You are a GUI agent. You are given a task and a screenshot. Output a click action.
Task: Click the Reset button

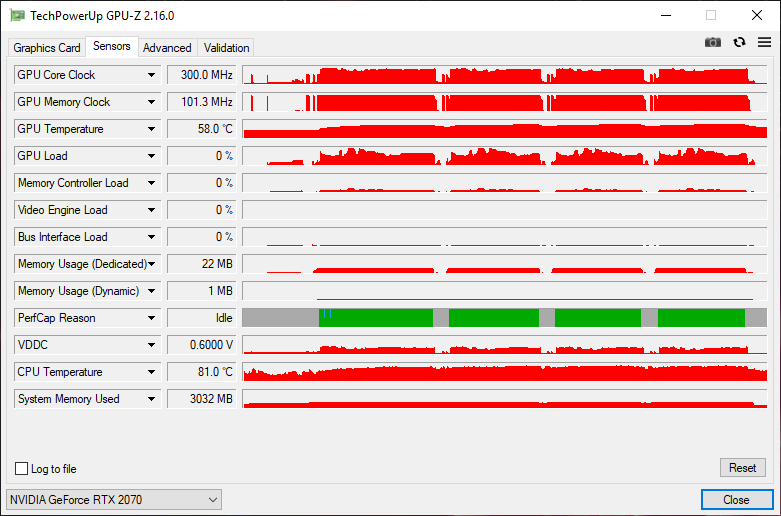[x=742, y=468]
